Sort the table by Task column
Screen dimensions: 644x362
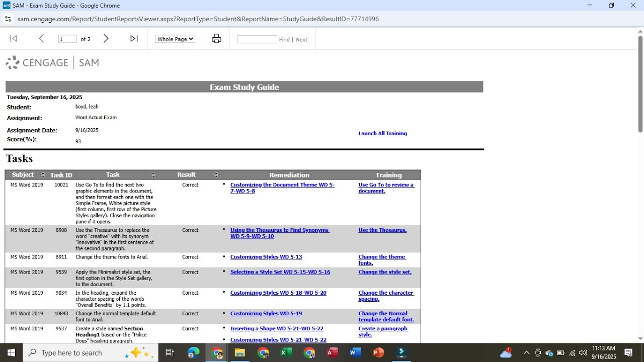coord(153,175)
